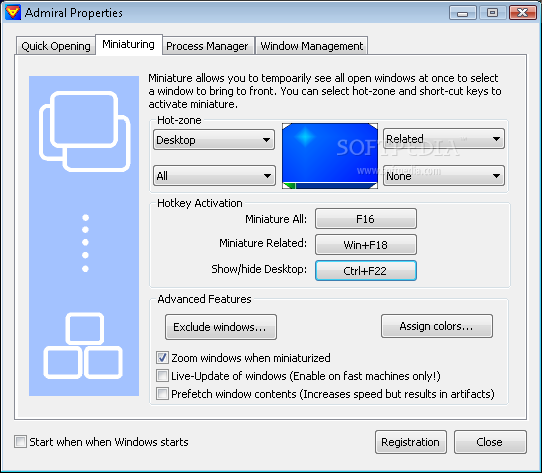Click the Assign colors button

(437, 326)
